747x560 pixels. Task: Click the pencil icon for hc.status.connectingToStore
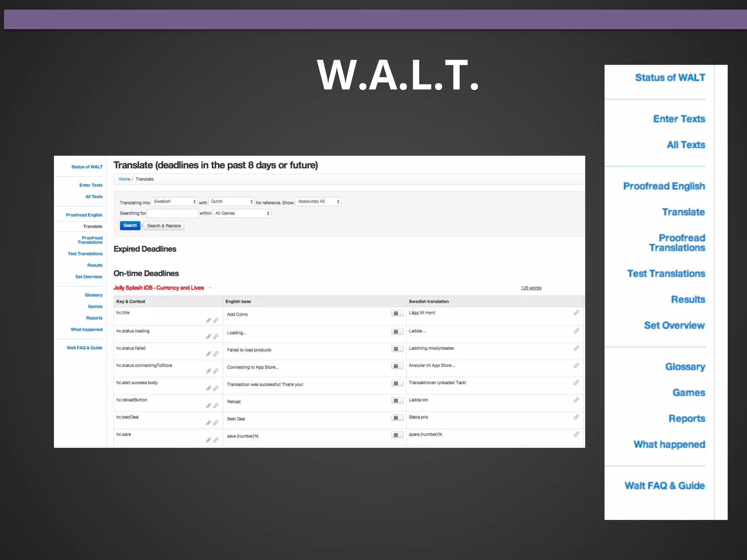(x=208, y=371)
